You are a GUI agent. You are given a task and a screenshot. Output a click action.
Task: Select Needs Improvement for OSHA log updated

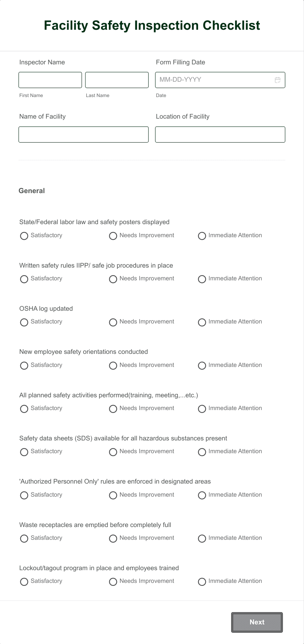pyautogui.click(x=113, y=322)
